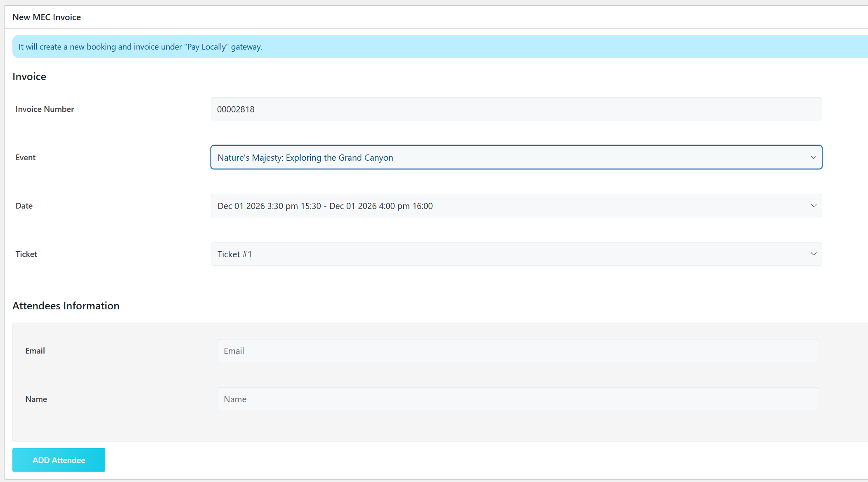This screenshot has height=482, width=868.
Task: Click the Invoice Number field showing 00002818
Action: point(516,109)
